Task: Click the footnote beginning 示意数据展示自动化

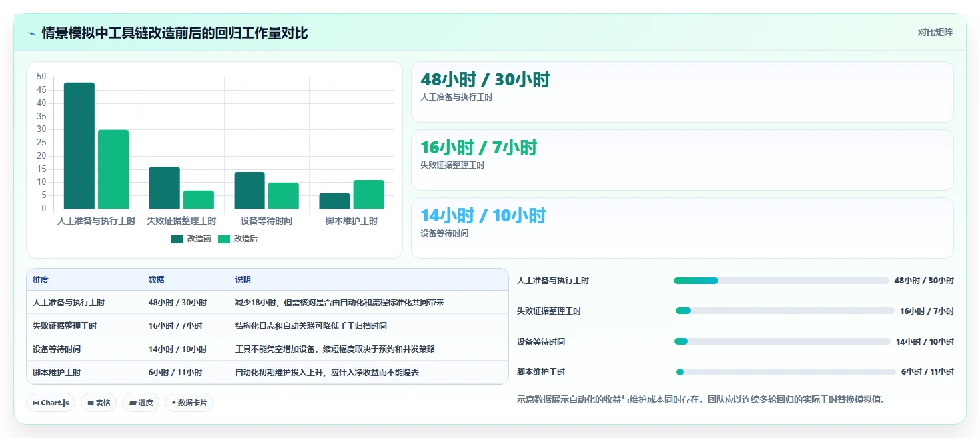Action: [x=701, y=400]
